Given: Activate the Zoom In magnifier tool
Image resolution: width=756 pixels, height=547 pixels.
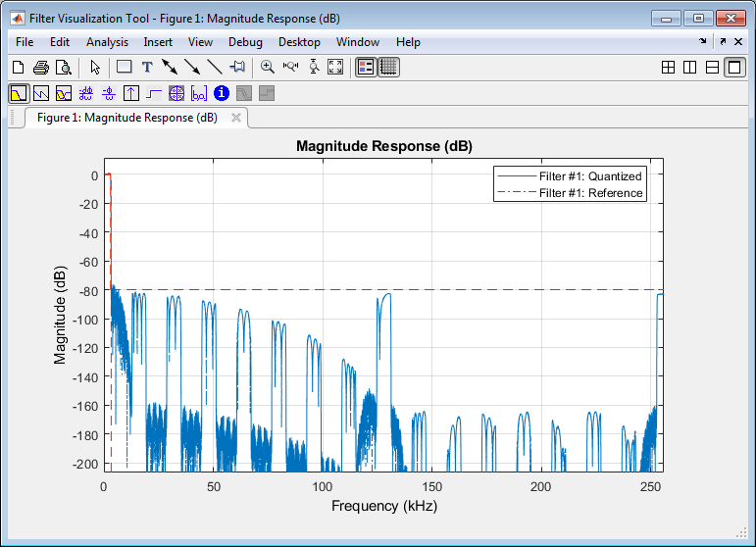Looking at the screenshot, I should pyautogui.click(x=267, y=68).
